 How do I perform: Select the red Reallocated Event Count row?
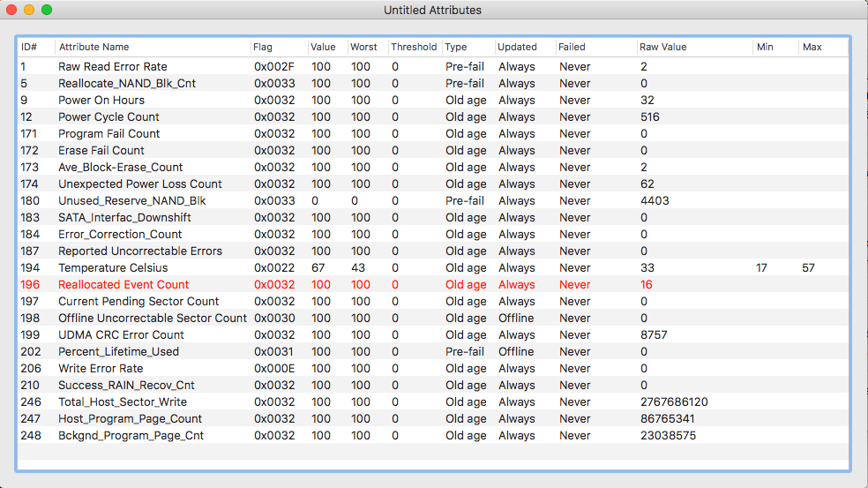[x=433, y=284]
